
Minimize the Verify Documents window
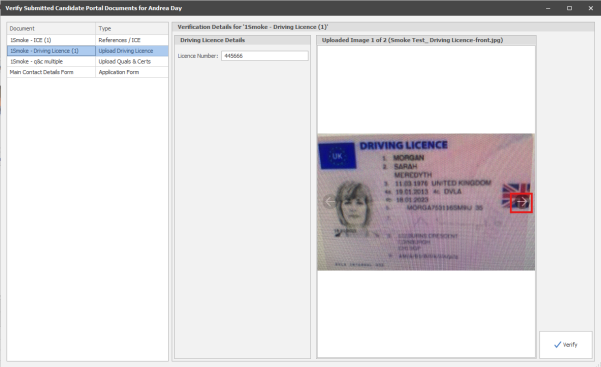(548, 8)
